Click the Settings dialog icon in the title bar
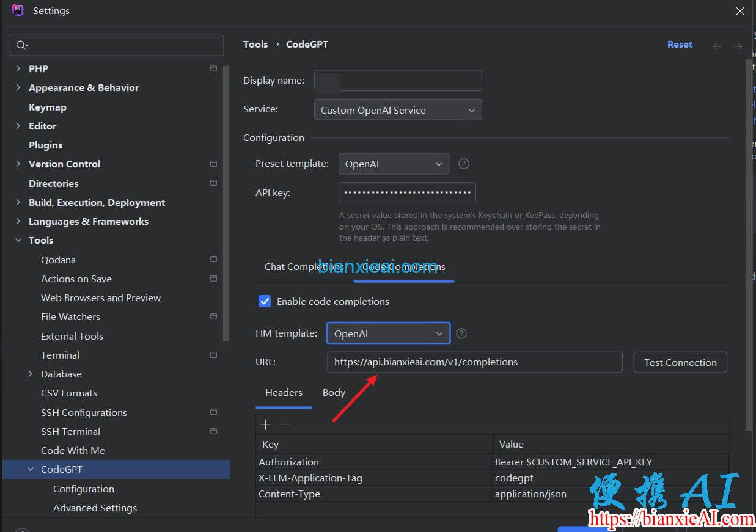 tap(17, 10)
